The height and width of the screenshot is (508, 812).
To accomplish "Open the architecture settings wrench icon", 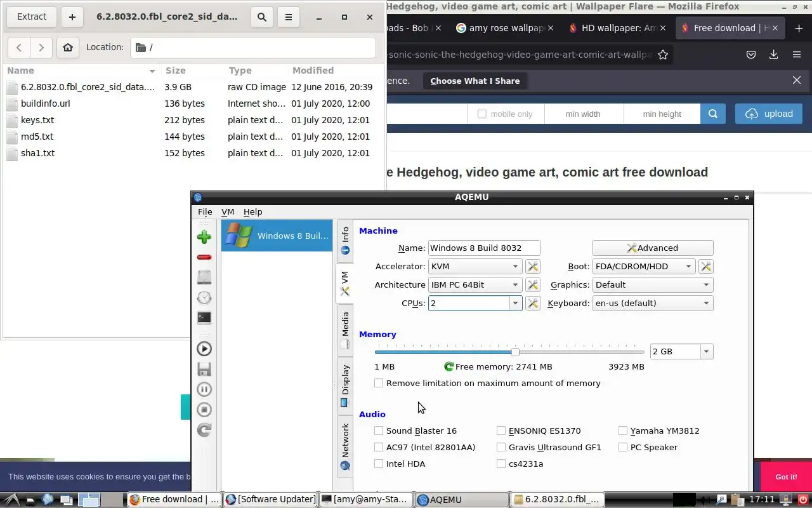I will [x=533, y=284].
